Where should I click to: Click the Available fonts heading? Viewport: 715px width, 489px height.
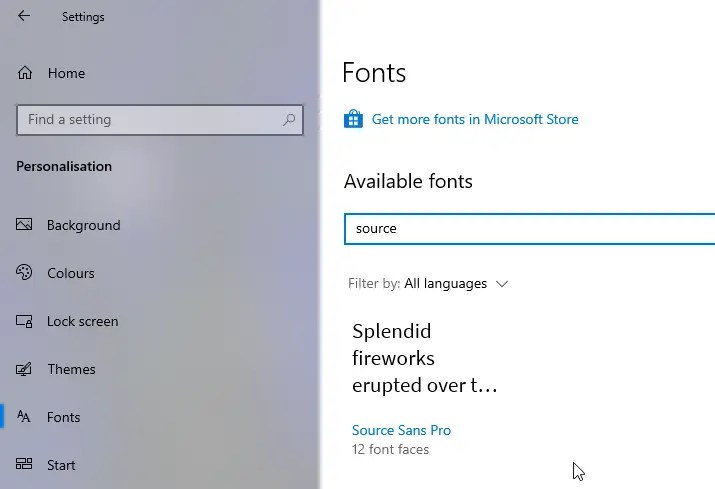408,182
